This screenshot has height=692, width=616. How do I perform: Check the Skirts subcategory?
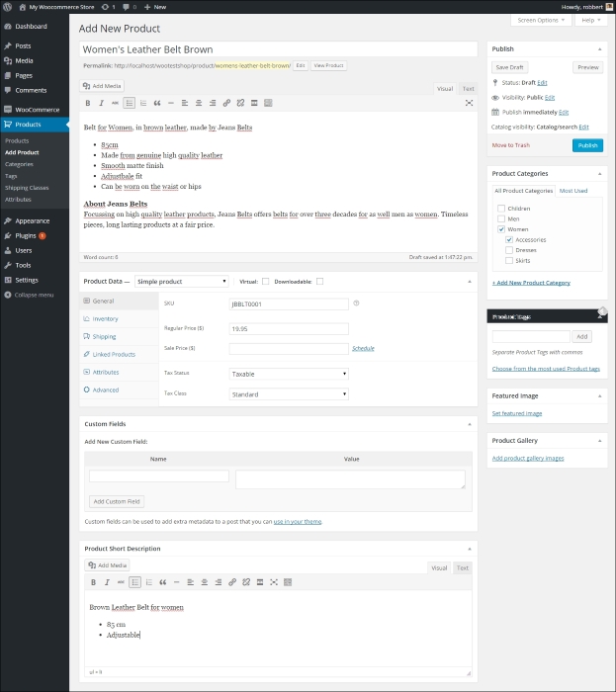[509, 260]
